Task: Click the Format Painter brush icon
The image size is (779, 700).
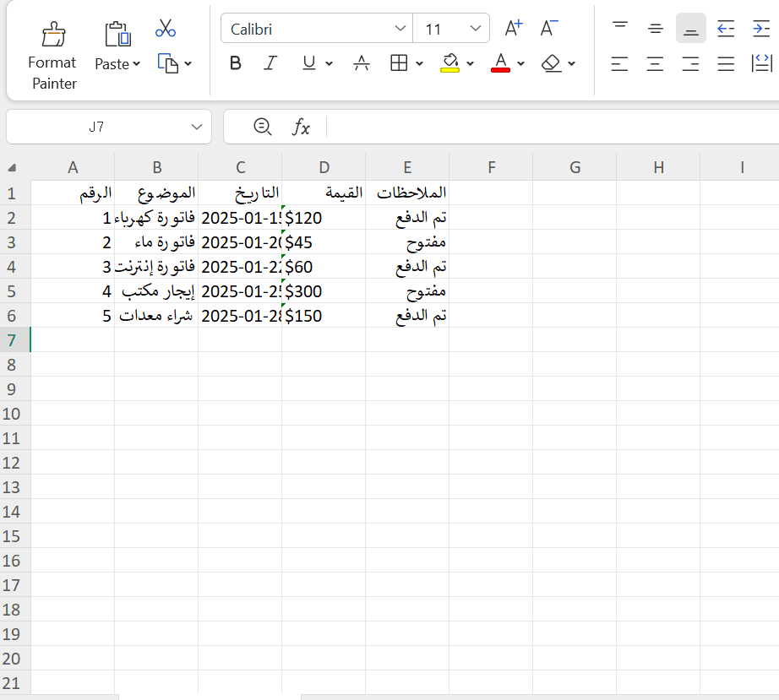Action: tap(53, 35)
